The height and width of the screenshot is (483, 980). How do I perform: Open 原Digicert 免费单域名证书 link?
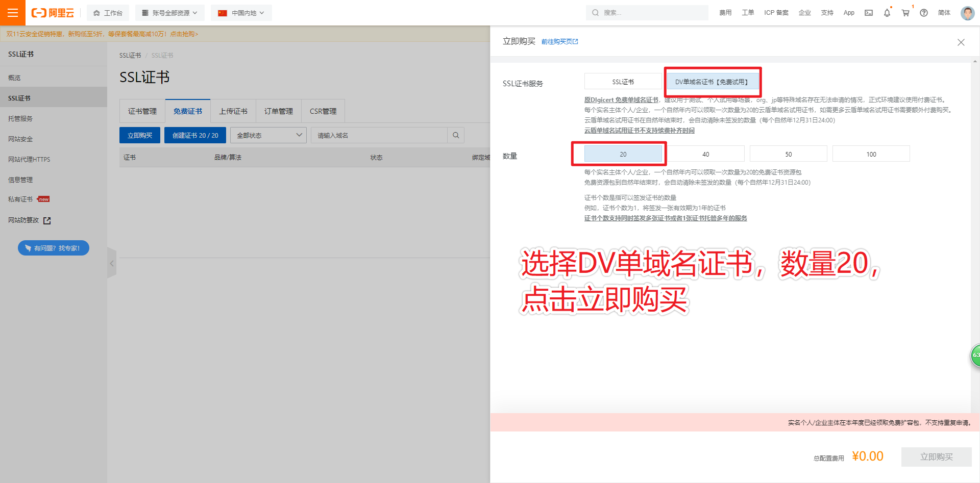(621, 100)
